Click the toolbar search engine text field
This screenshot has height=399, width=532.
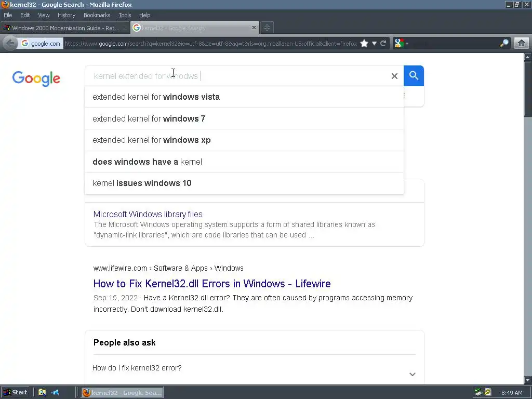pyautogui.click(x=453, y=44)
